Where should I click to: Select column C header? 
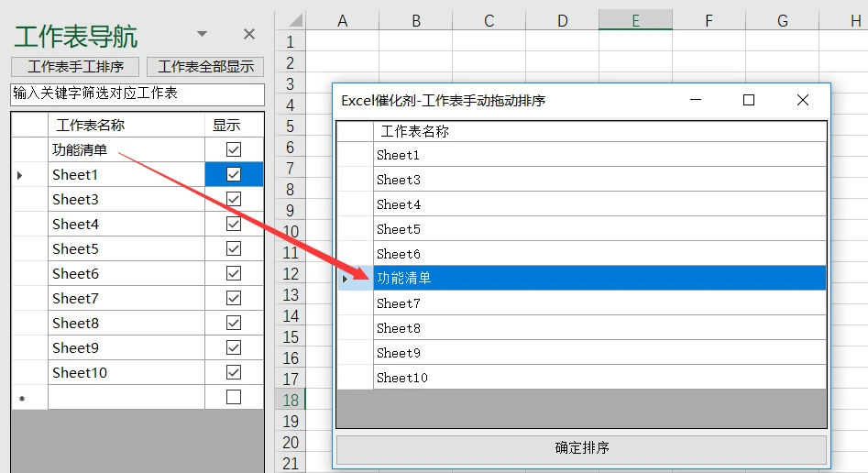tap(489, 21)
